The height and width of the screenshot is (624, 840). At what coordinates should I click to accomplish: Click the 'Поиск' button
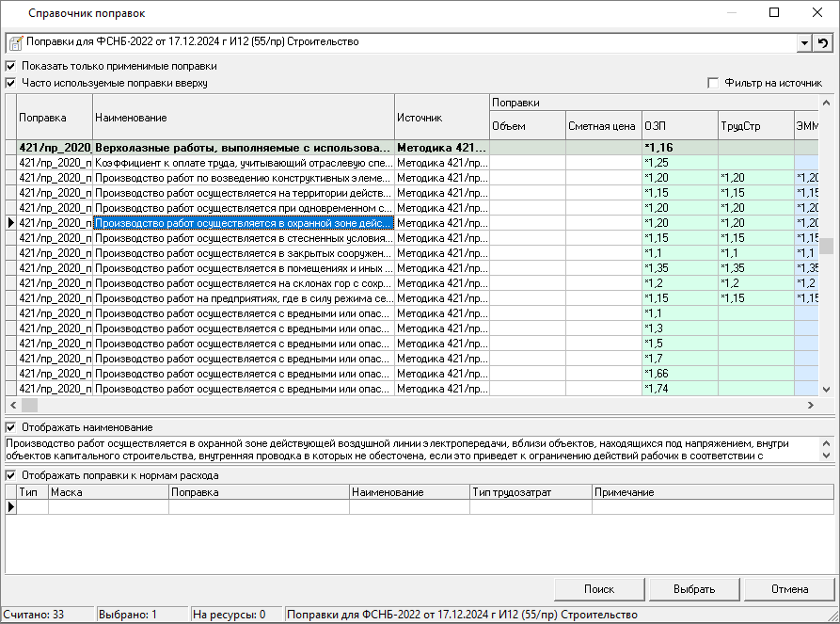coord(599,589)
